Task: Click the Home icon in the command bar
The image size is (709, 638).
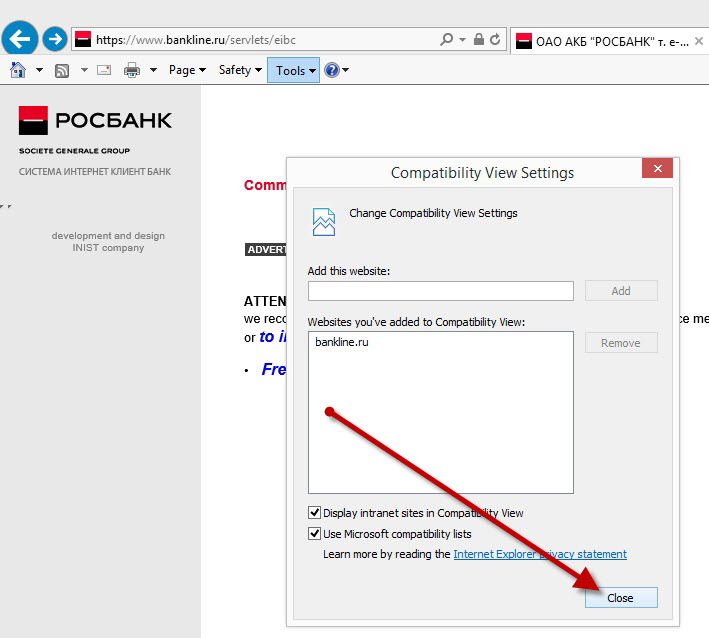Action: click(x=18, y=70)
